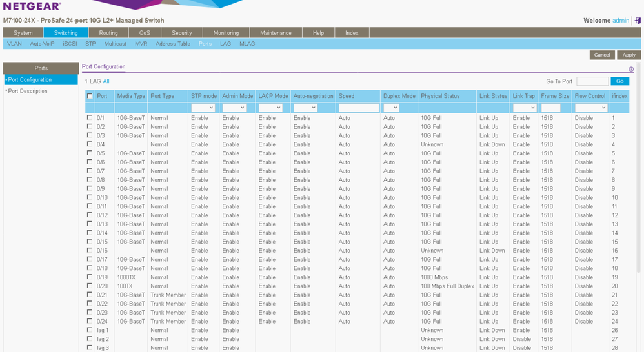644x352 pixels.
Task: Open the Auto-VoIP submenu
Action: coord(42,43)
